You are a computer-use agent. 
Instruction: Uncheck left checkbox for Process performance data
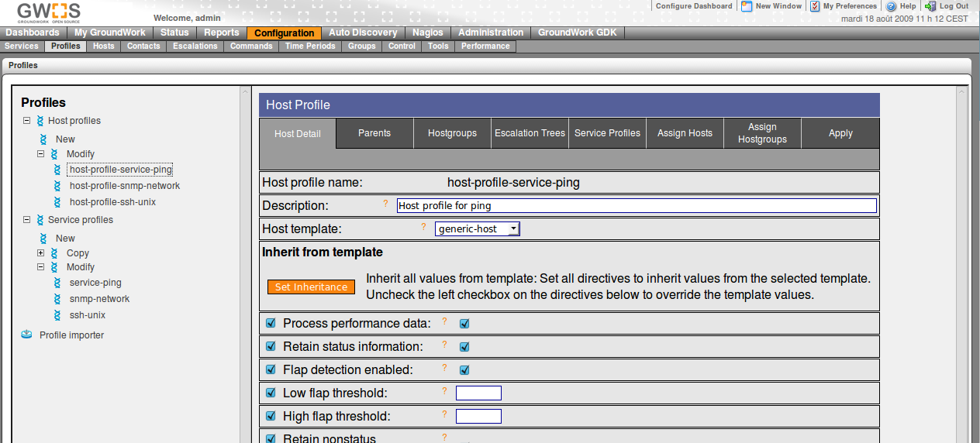pyautogui.click(x=271, y=324)
